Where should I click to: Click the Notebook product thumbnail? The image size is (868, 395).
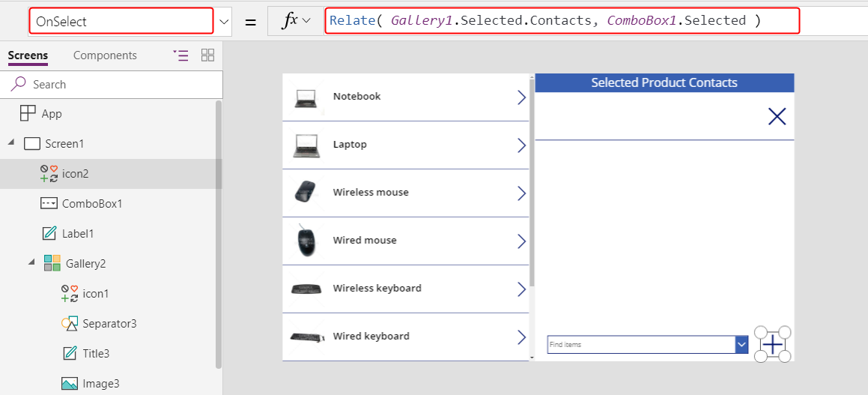(306, 99)
